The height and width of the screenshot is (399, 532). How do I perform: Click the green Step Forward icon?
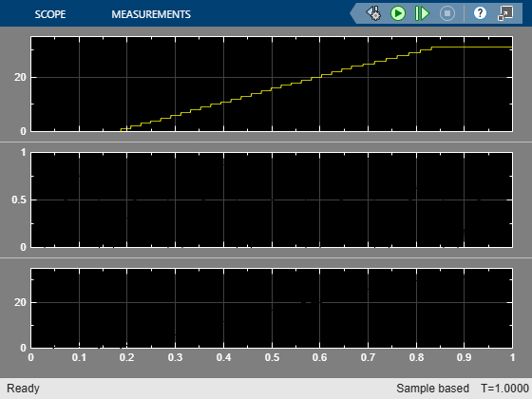422,13
